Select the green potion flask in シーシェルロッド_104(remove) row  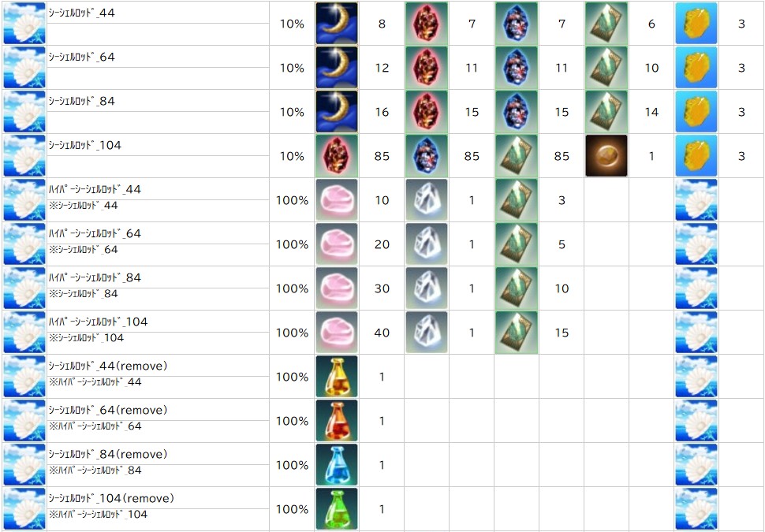[337, 509]
